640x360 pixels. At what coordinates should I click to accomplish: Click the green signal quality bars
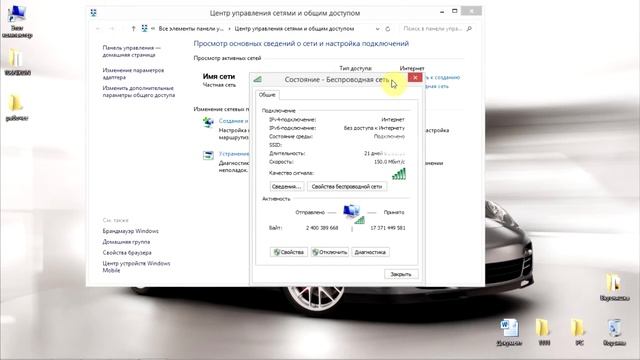coord(399,174)
